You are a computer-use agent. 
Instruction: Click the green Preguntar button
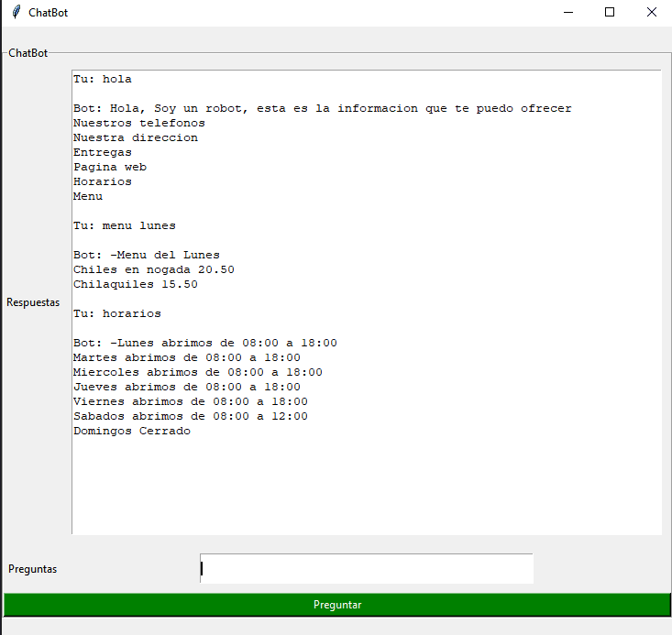click(x=336, y=605)
